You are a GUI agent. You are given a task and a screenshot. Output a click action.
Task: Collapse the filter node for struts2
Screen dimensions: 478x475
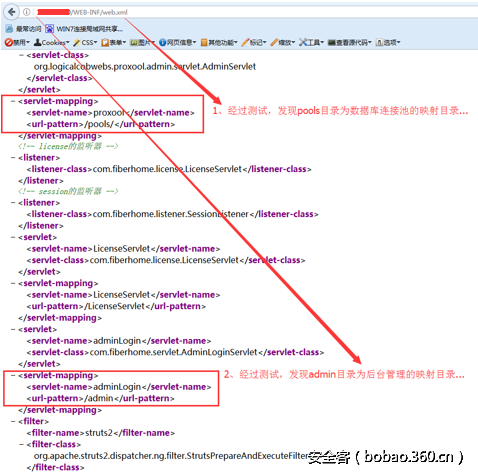click(13, 421)
